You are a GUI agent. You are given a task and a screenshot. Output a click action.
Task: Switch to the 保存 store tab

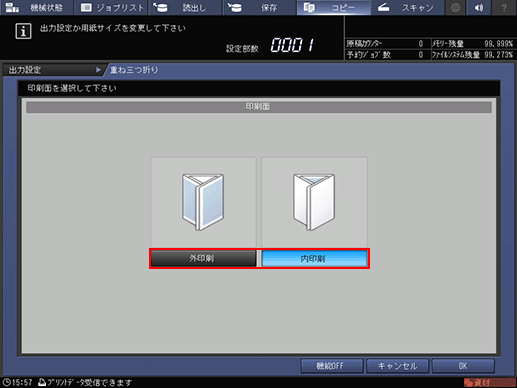click(259, 7)
